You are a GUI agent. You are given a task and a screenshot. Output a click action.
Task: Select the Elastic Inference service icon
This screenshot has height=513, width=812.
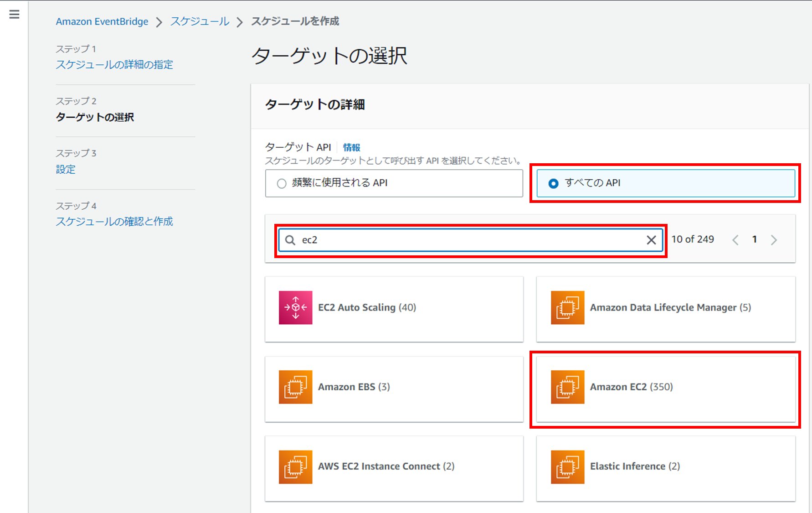[567, 466]
